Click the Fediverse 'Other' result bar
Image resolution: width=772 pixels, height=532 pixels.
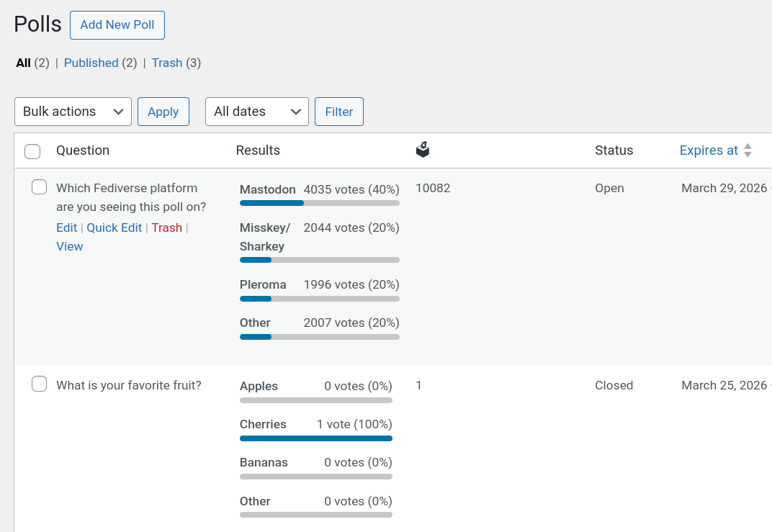(320, 337)
